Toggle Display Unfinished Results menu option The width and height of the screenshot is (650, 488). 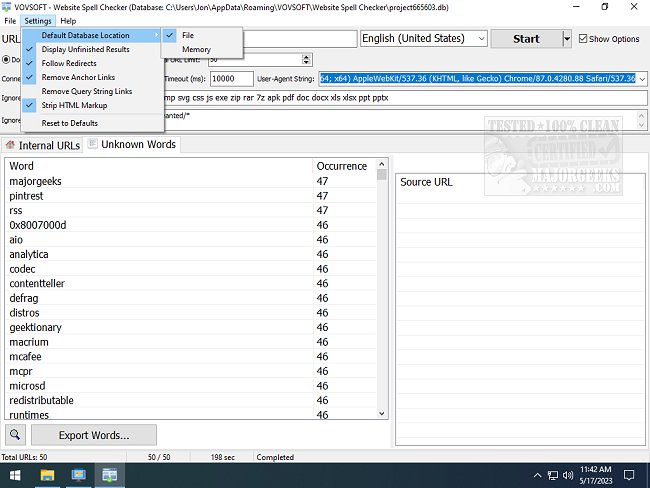(93, 49)
